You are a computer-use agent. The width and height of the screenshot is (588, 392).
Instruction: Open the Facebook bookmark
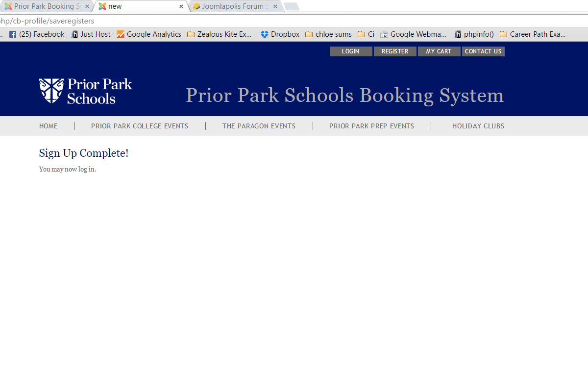[x=37, y=34]
